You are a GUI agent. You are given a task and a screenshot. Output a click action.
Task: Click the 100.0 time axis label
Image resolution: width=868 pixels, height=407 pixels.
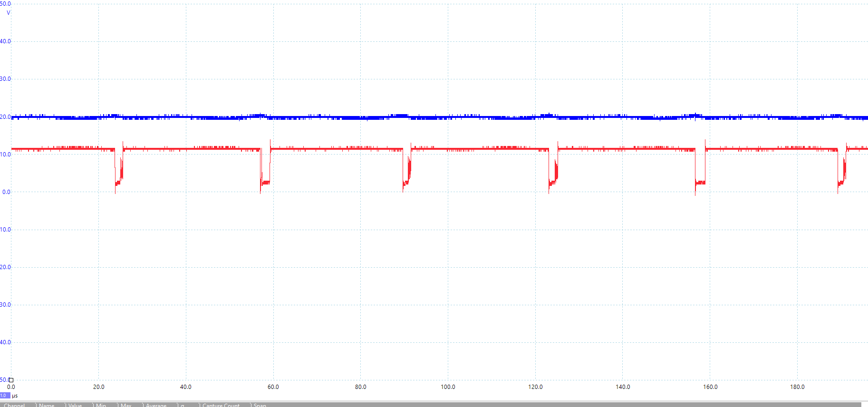tap(448, 387)
